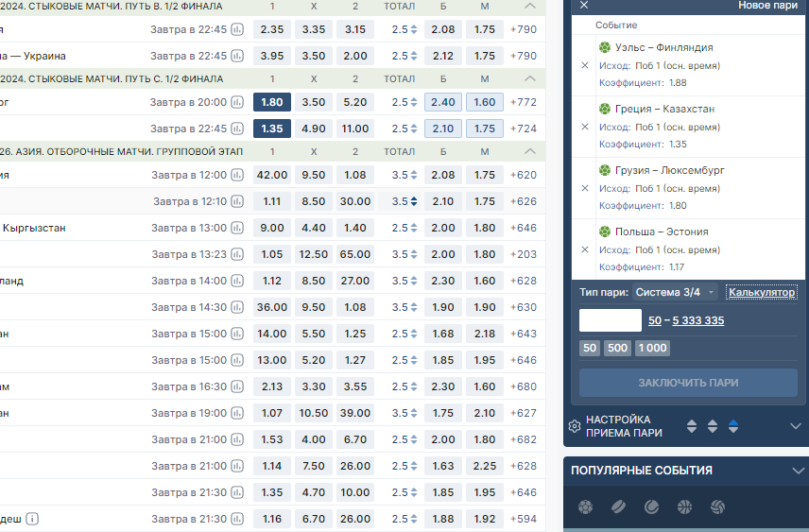Deselect the highlighted 1.80 odds at 20:00
809x532 pixels.
pos(272,102)
